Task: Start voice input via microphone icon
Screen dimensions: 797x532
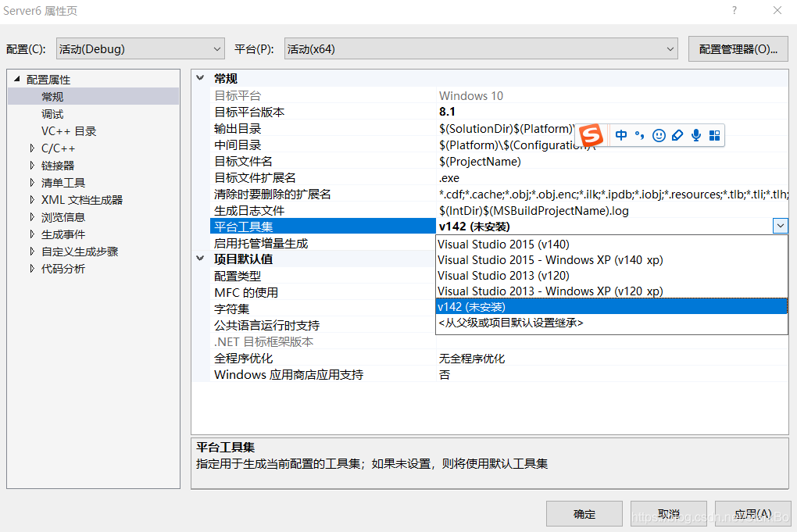Action: [696, 135]
